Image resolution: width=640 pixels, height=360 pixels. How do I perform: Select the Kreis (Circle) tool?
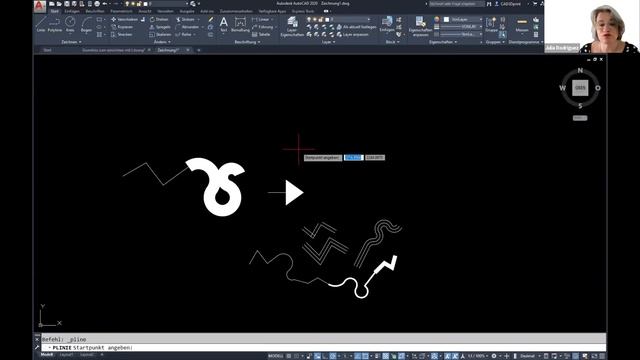coord(70,24)
